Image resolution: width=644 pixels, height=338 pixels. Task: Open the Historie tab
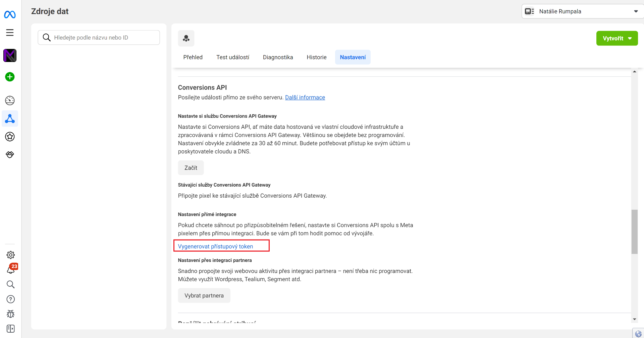[316, 57]
